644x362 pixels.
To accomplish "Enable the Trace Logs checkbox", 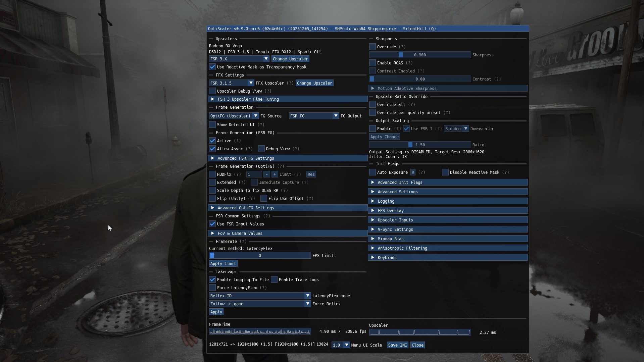I will point(274,280).
